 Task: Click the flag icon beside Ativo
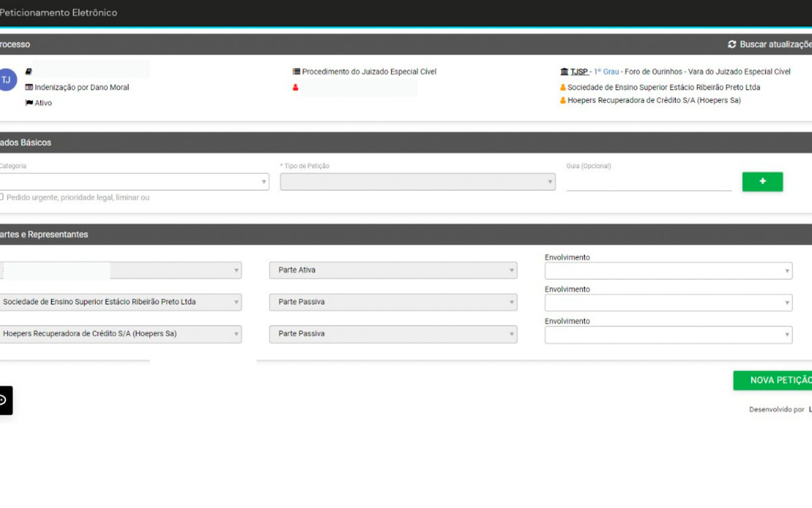(x=29, y=103)
